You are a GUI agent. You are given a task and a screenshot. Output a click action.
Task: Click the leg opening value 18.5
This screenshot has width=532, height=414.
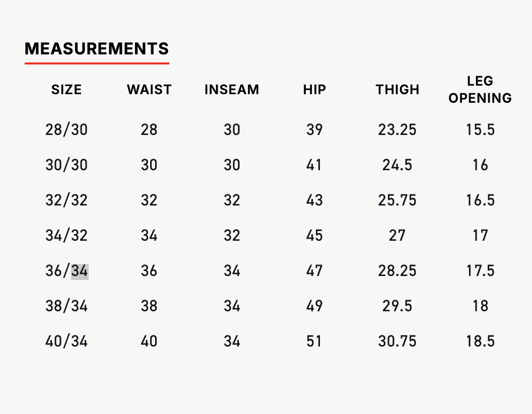tap(480, 341)
